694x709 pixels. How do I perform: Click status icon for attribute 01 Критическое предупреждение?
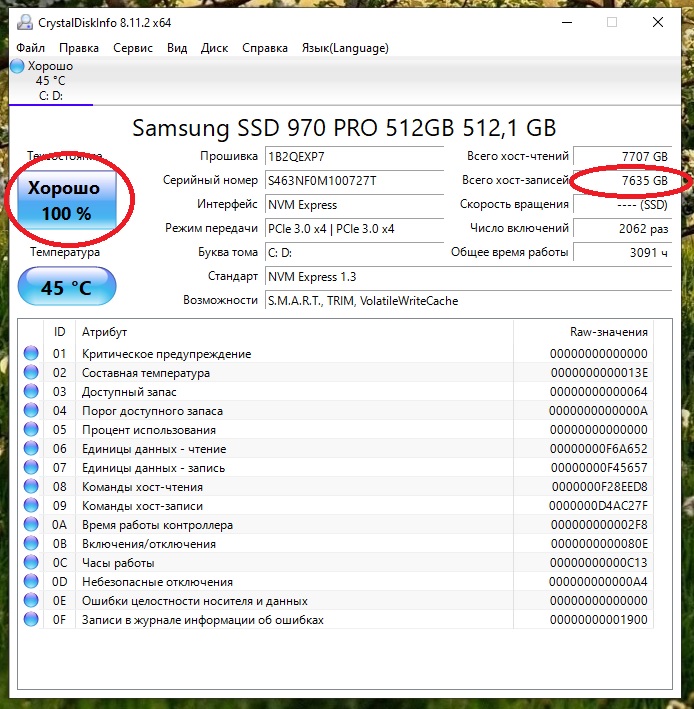click(31, 353)
